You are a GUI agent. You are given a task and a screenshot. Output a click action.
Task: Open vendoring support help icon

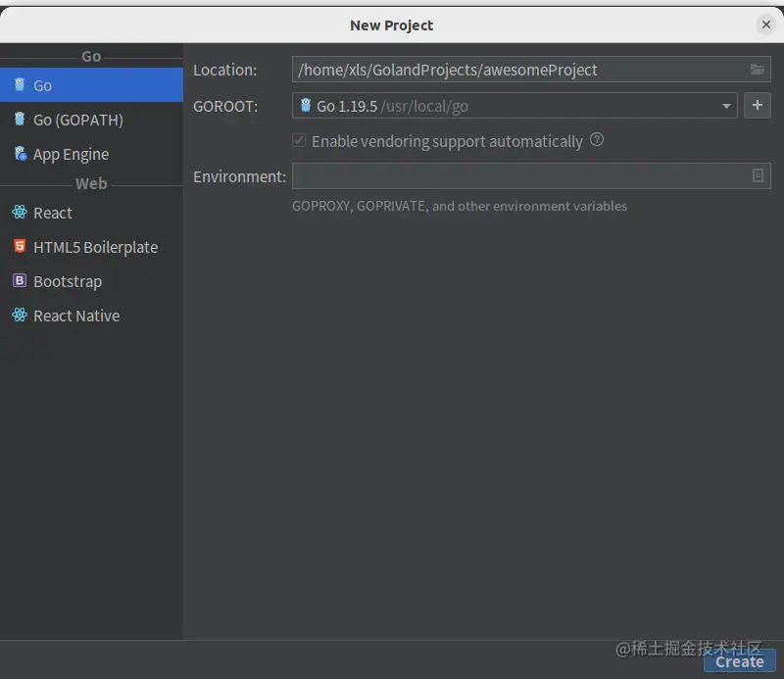597,139
